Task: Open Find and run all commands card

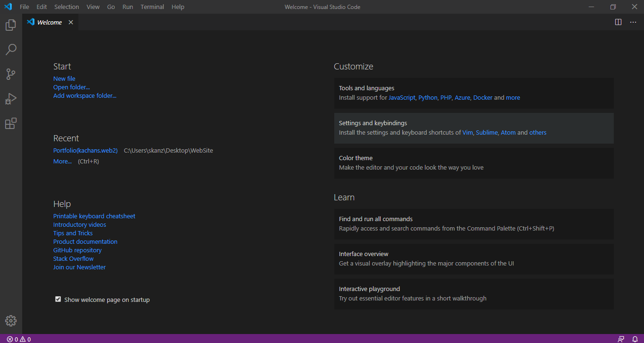Action: (x=474, y=224)
